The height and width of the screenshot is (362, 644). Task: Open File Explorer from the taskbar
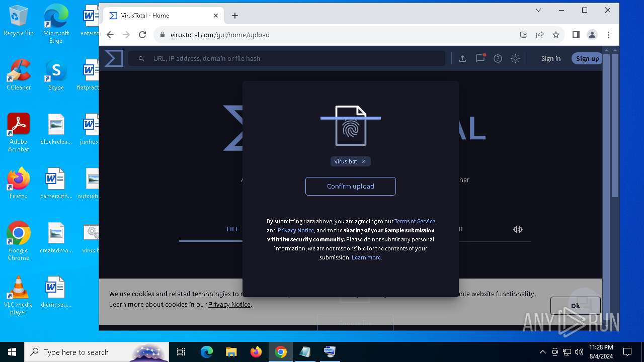pos(231,352)
